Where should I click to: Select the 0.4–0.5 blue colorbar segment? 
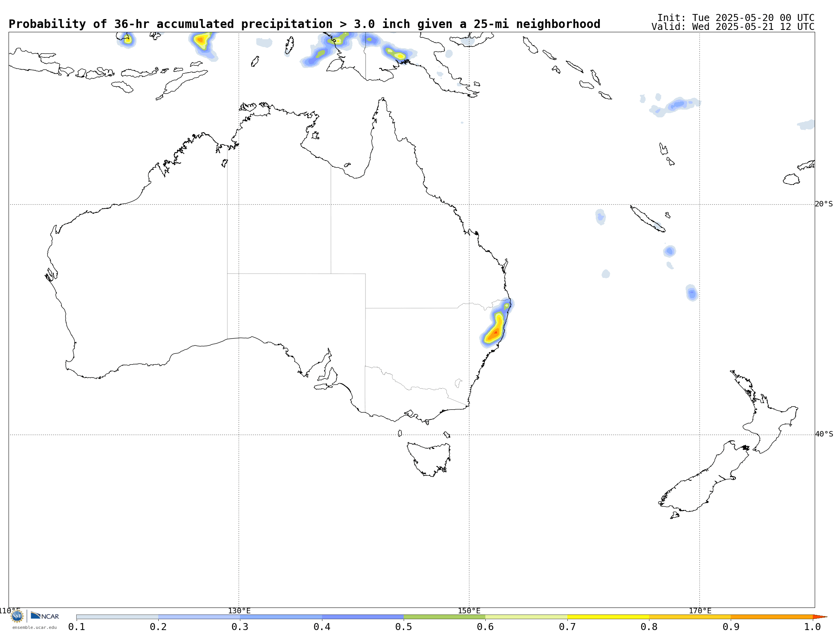pyautogui.click(x=363, y=617)
